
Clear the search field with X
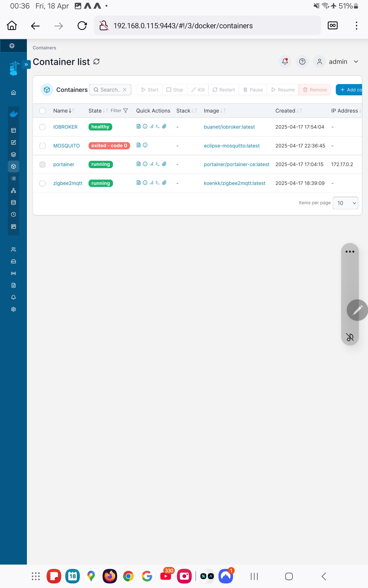tap(125, 90)
